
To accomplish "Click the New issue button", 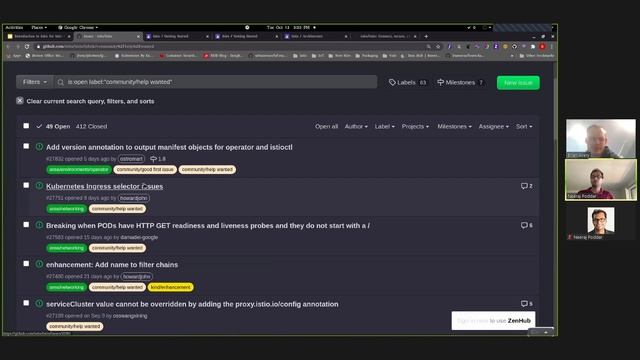I will tap(518, 82).
